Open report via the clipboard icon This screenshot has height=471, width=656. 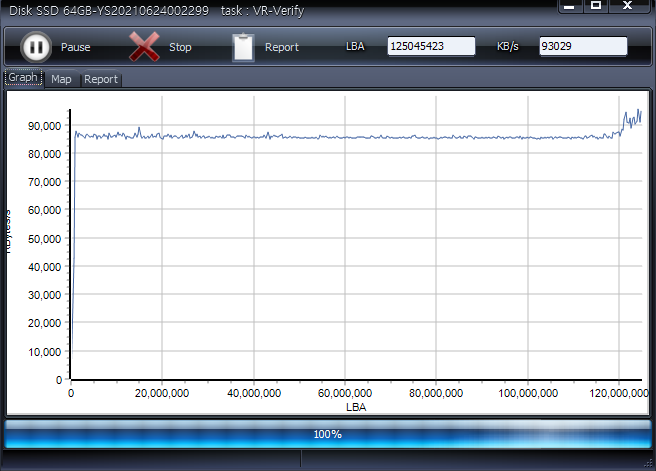point(243,47)
